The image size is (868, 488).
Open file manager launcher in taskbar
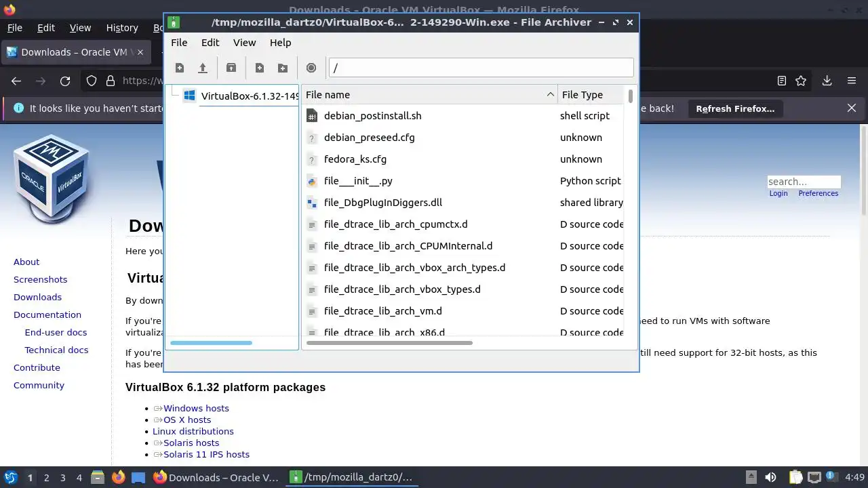click(98, 477)
